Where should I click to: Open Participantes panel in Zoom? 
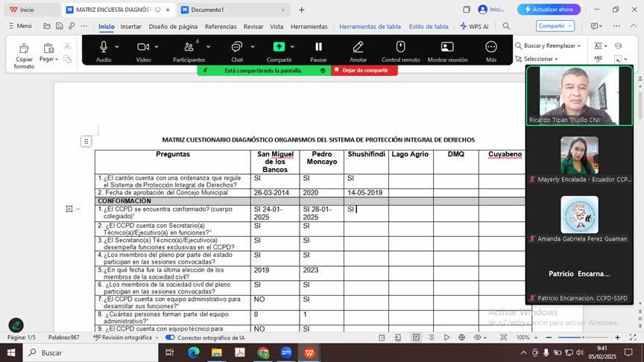[x=189, y=51]
